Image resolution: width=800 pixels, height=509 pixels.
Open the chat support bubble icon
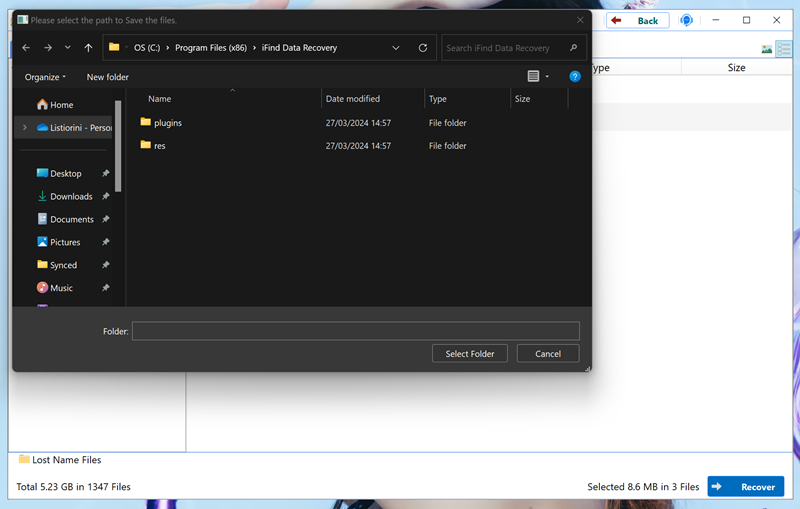click(687, 20)
